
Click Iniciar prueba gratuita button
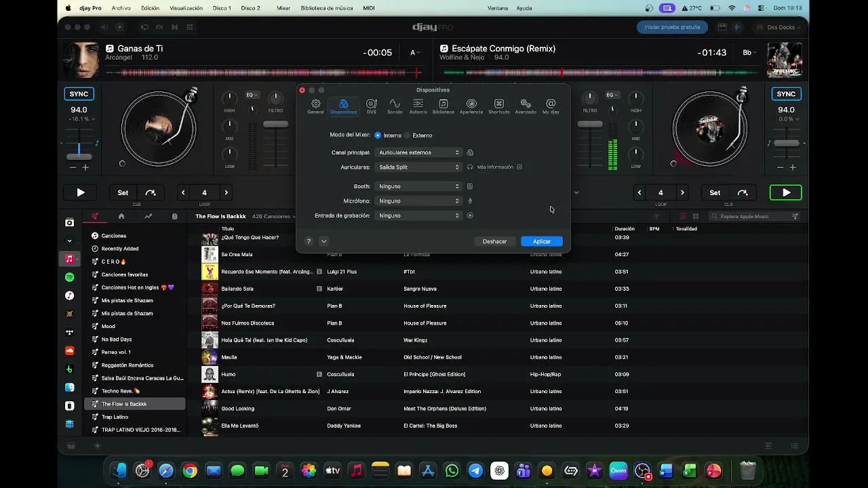672,27
